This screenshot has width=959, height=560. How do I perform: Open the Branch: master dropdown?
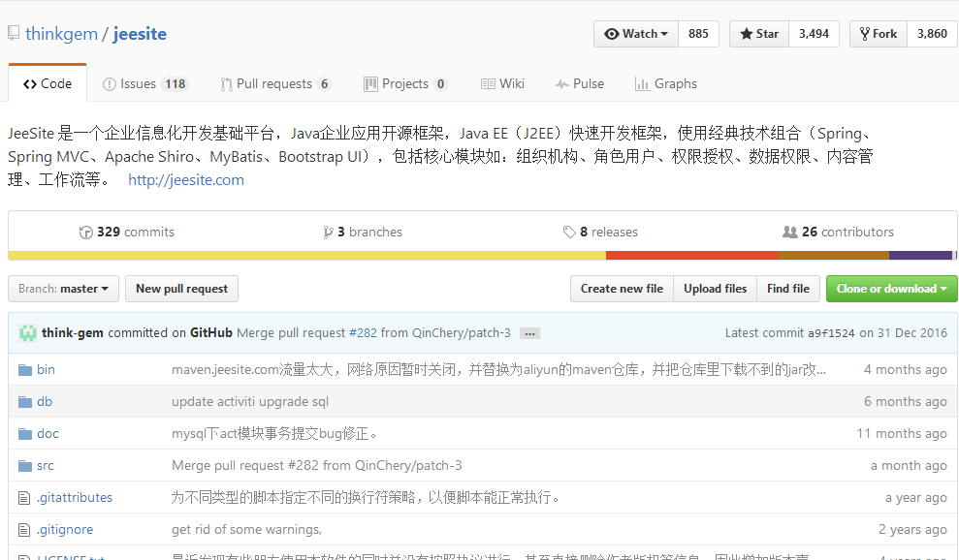tap(64, 289)
